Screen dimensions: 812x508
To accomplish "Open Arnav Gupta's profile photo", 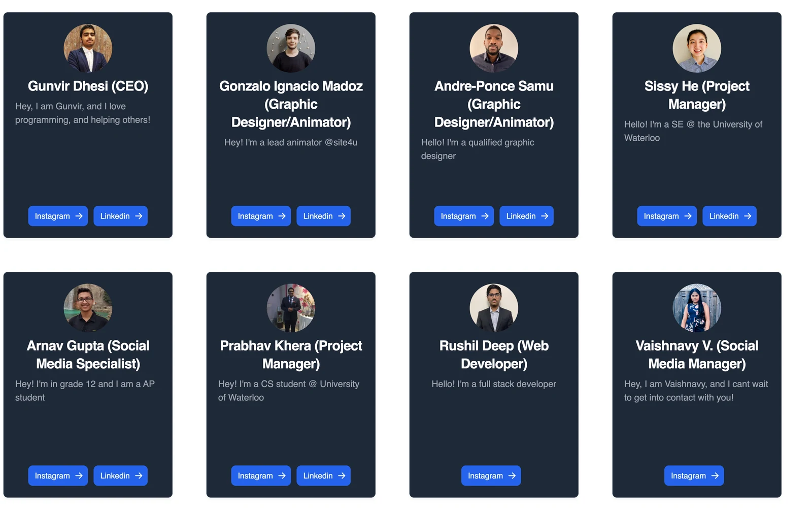I will coord(88,308).
